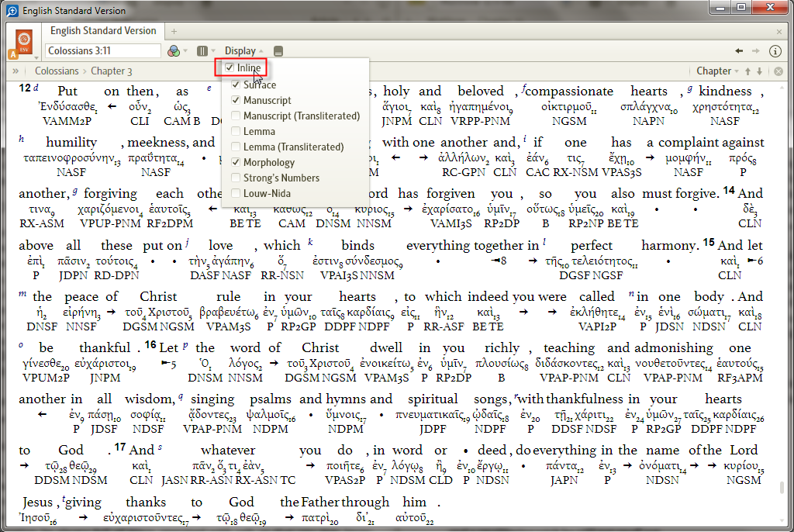Enable Manuscript (Transliterated) checkbox

pos(236,116)
